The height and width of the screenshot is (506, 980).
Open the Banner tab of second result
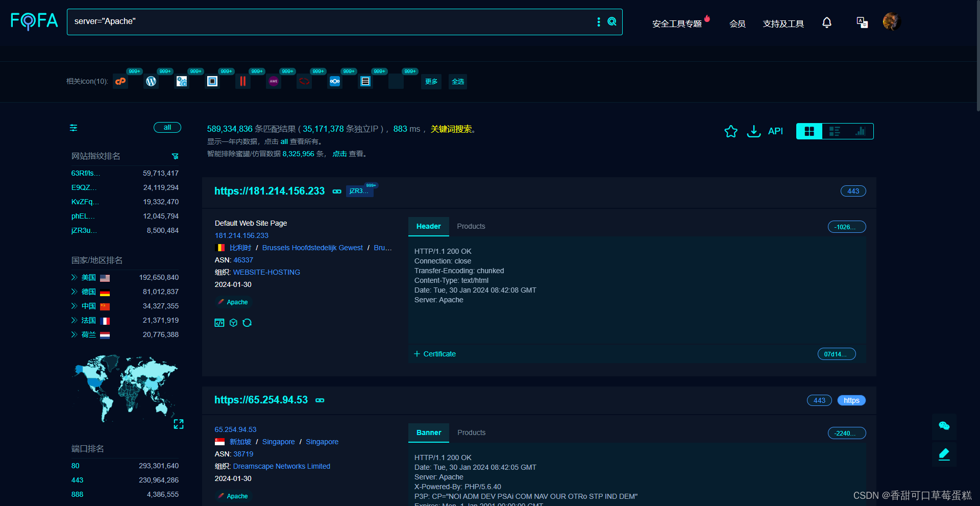[x=429, y=432]
